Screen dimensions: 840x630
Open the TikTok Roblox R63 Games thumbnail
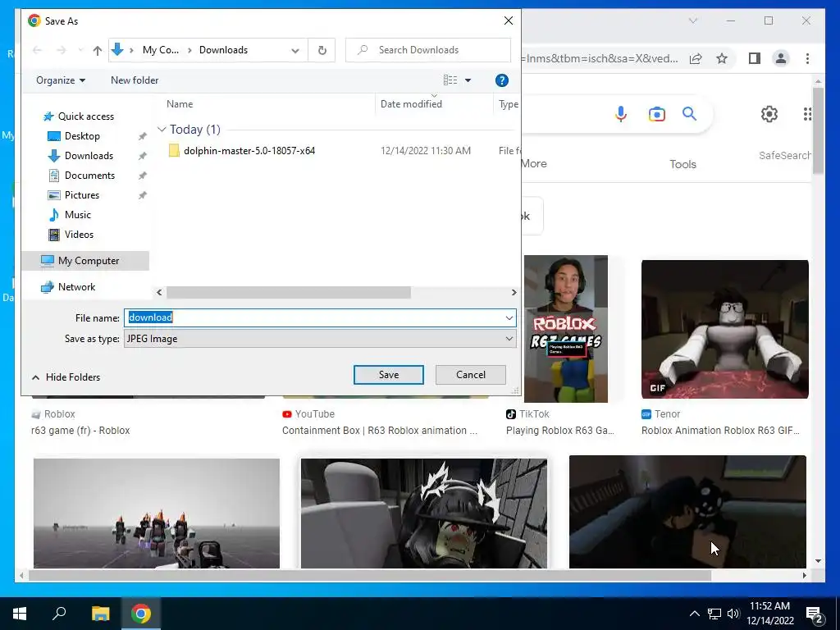[565, 329]
